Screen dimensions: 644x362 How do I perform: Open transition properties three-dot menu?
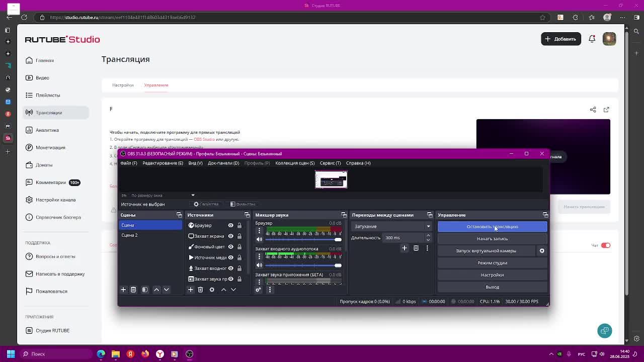click(x=427, y=248)
